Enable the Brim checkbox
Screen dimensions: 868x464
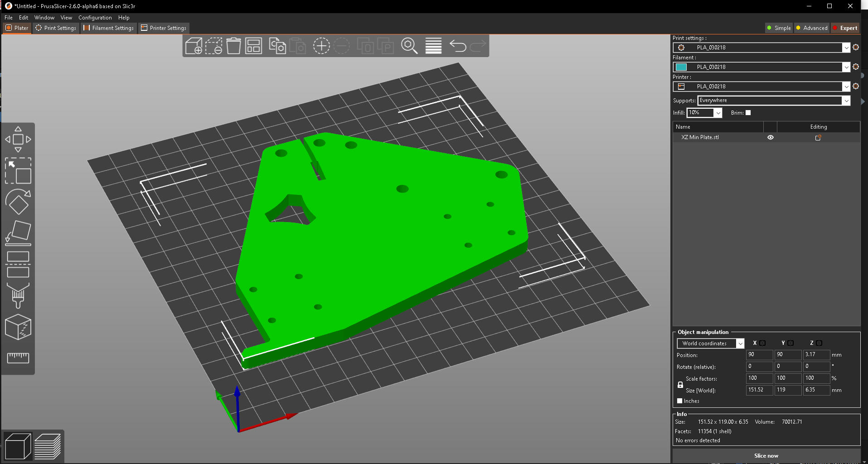click(748, 113)
